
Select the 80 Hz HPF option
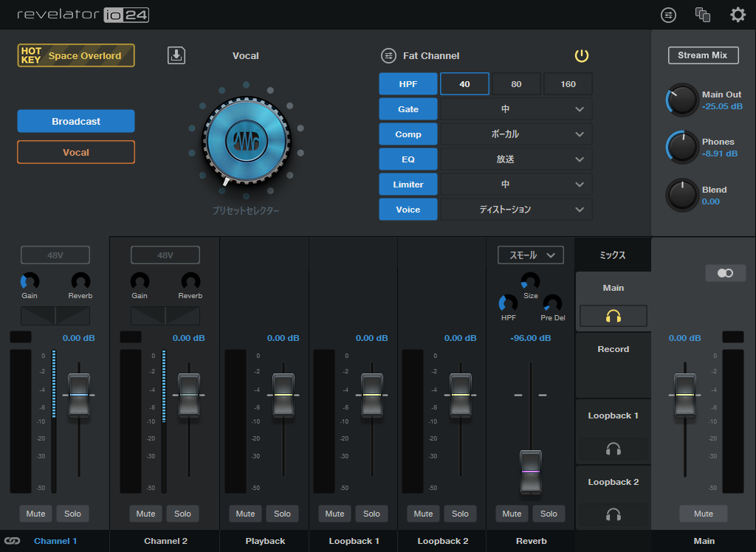point(516,84)
